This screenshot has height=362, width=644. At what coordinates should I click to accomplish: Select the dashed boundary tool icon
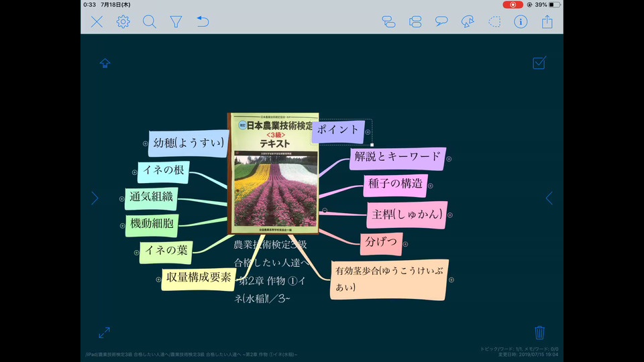coord(494,21)
